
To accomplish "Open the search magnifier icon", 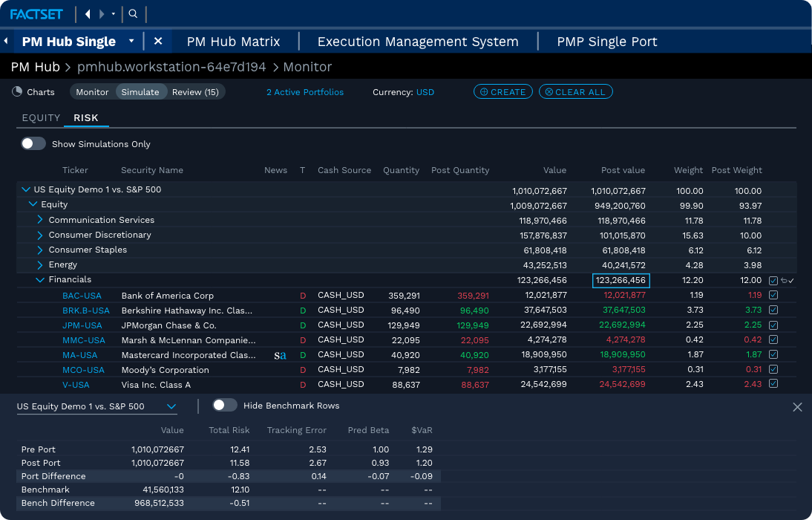I will point(132,13).
